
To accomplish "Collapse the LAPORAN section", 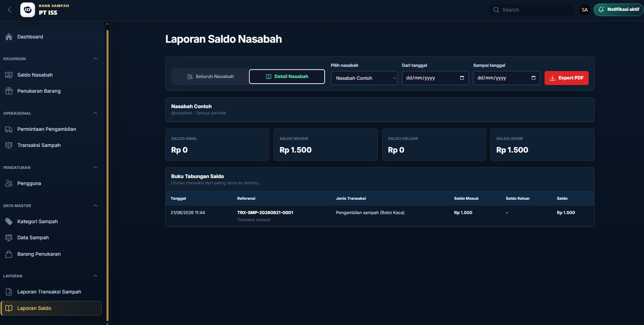I will tap(95, 276).
